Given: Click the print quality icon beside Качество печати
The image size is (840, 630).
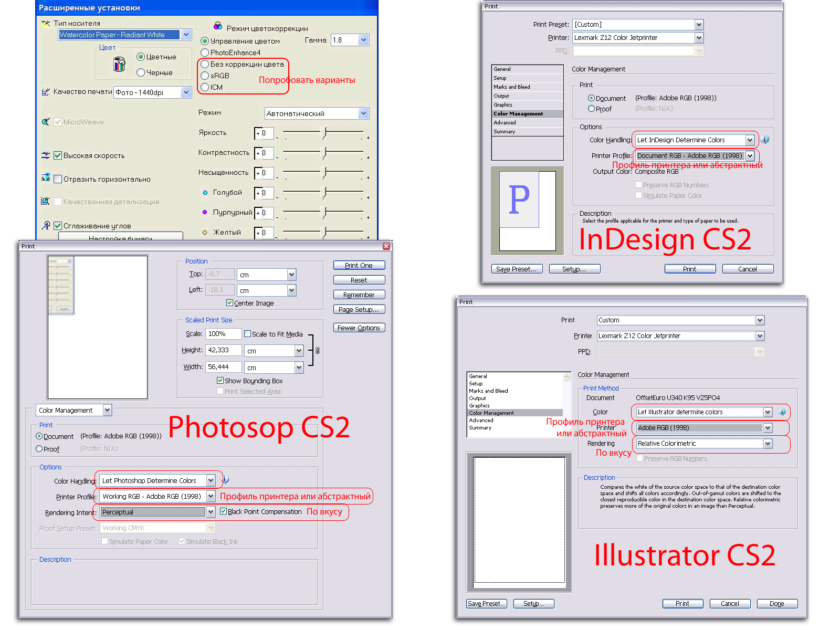Looking at the screenshot, I should tap(46, 92).
